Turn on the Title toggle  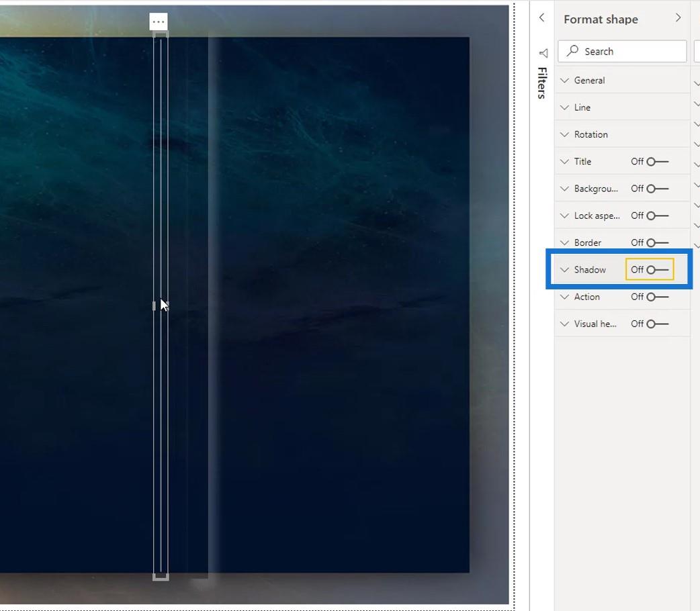point(657,162)
